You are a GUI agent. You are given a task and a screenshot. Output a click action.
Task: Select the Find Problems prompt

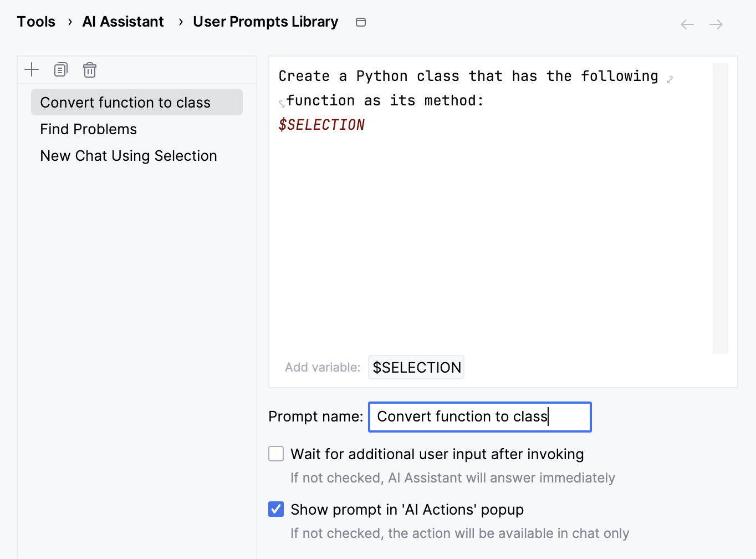click(88, 129)
